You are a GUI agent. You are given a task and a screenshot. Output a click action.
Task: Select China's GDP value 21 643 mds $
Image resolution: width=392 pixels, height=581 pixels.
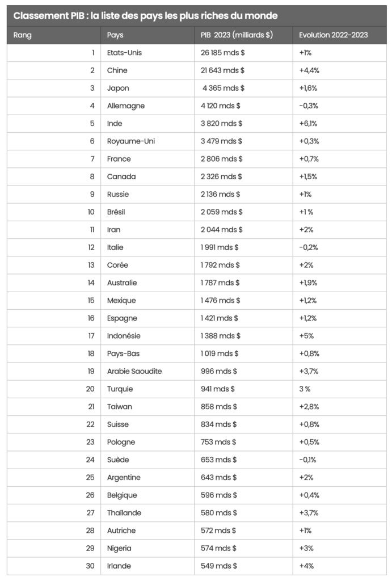222,70
